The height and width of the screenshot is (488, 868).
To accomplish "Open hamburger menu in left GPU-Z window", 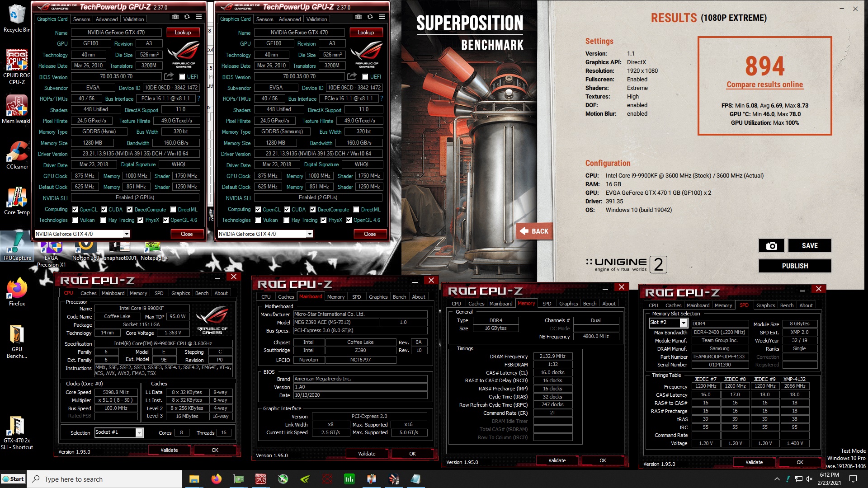I will click(198, 17).
